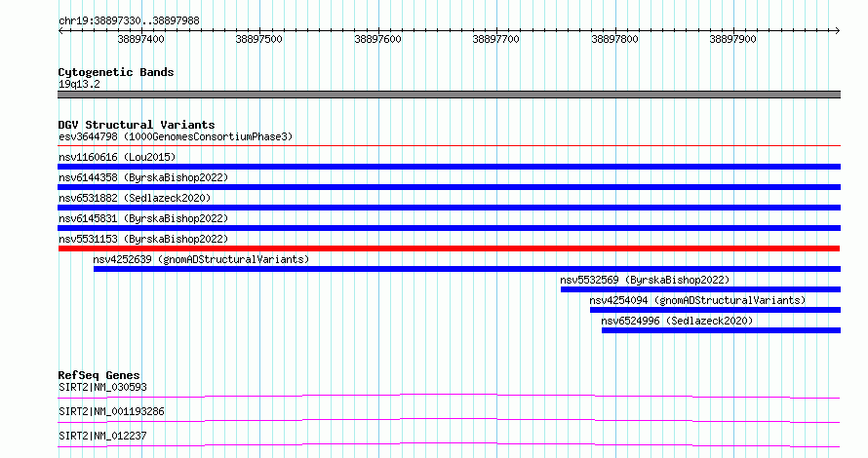Click the blue nsv6145831 variant bar
This screenshot has width=868, height=458.
tap(449, 228)
